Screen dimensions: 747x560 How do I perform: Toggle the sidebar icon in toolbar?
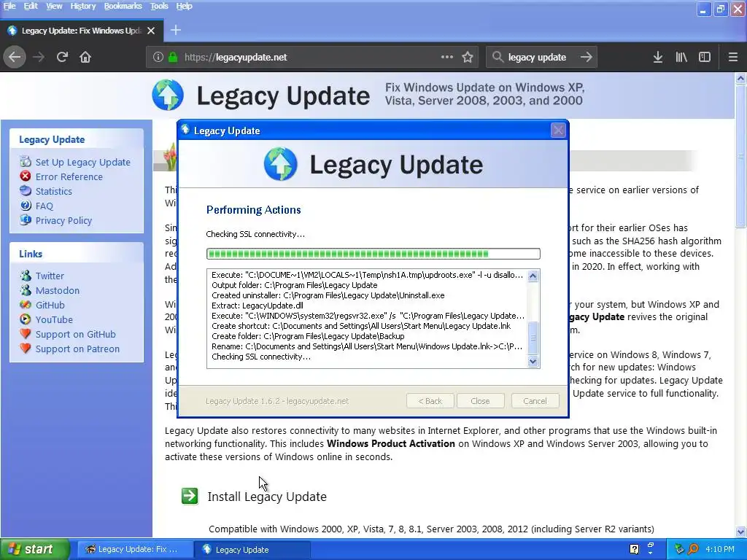coord(705,57)
